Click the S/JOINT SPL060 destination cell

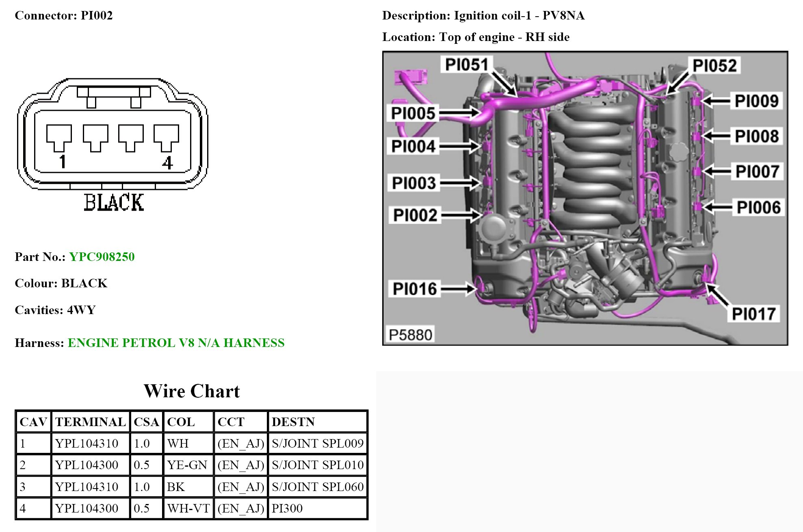(317, 487)
